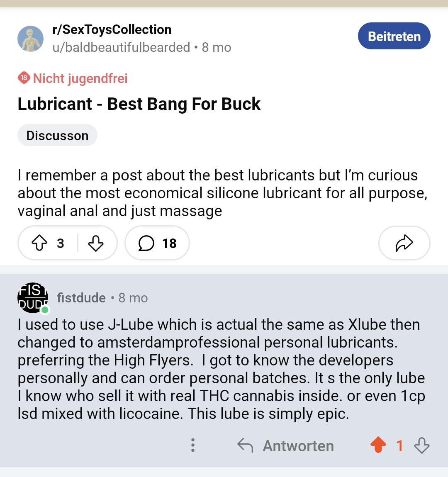Tap the Antworten reply text
This screenshot has height=477, width=448.
pyautogui.click(x=298, y=446)
